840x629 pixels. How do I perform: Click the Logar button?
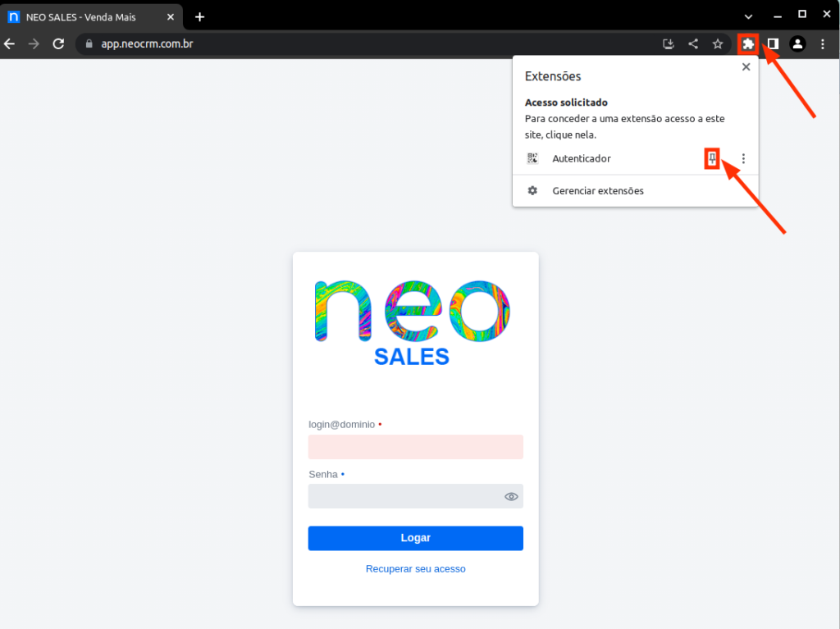(x=415, y=538)
